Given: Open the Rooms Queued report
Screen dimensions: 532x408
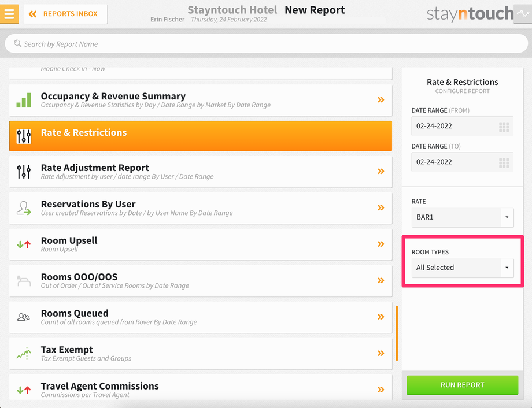Looking at the screenshot, I should pos(201,317).
